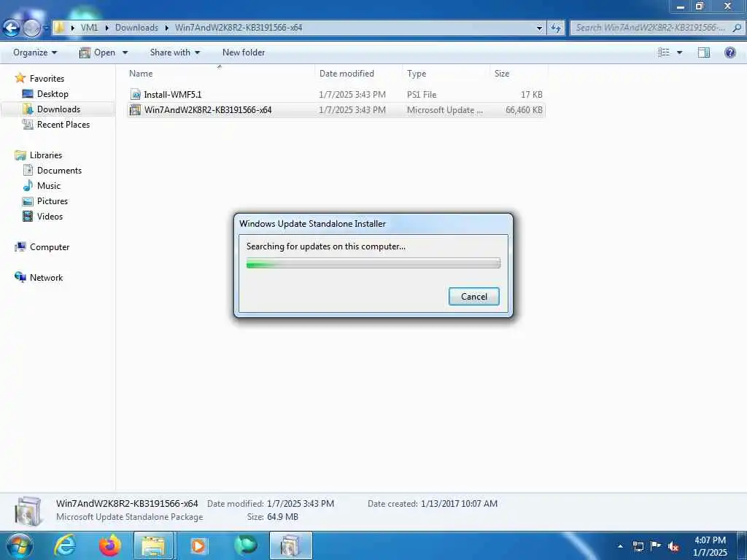Sort by the Date modified column header
The width and height of the screenshot is (747, 560).
point(358,74)
